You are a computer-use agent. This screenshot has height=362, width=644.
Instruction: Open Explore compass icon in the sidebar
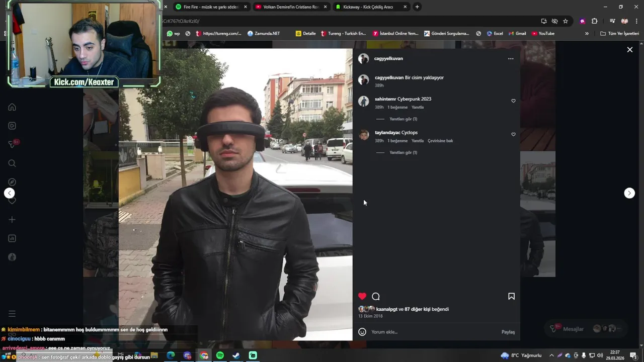12,182
